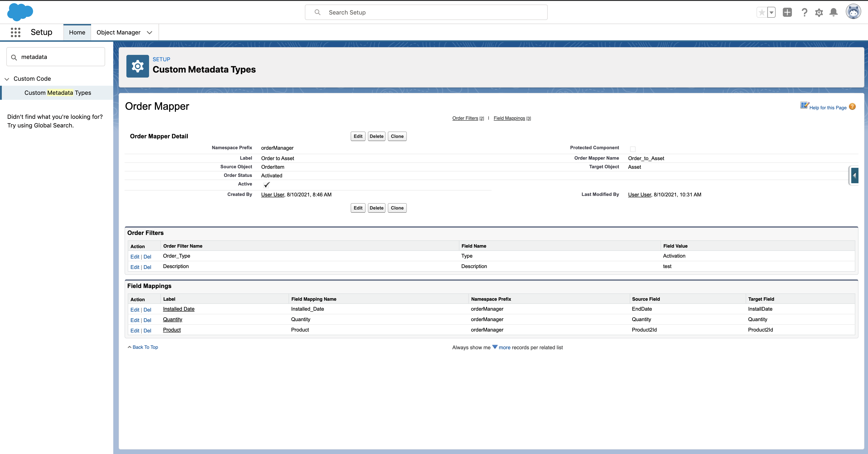Expand the Object Manager tab dropdown
This screenshot has width=868, height=454.
pos(149,32)
